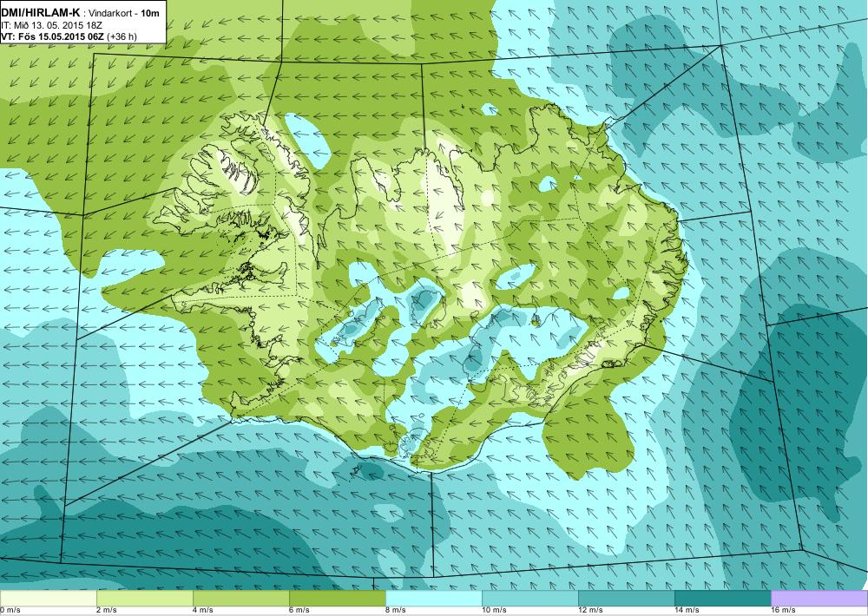Click the 'IT: Mið 13. 05. 2015 18Z' line
The width and height of the screenshot is (868, 616).
pyautogui.click(x=51, y=25)
